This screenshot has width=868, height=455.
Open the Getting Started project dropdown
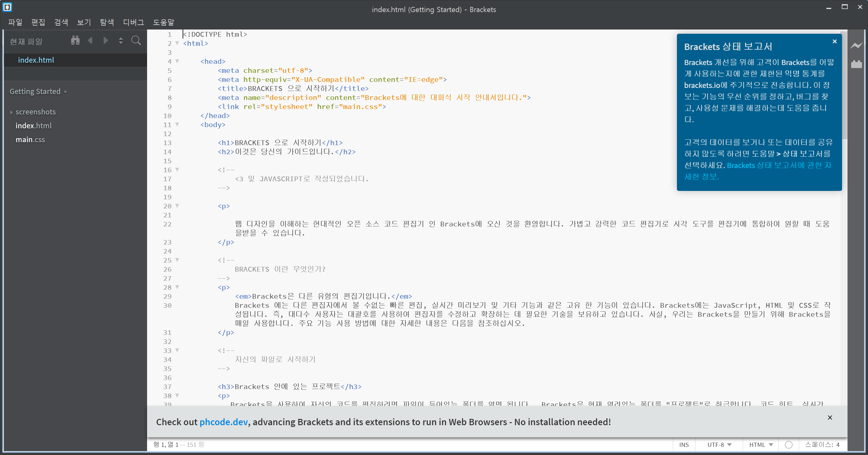coord(38,92)
